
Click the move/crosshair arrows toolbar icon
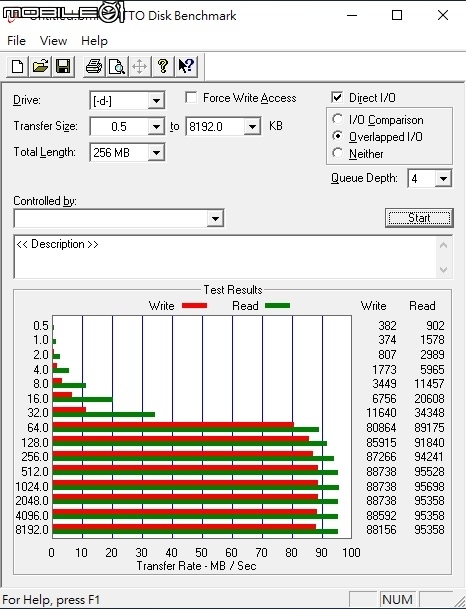click(139, 66)
